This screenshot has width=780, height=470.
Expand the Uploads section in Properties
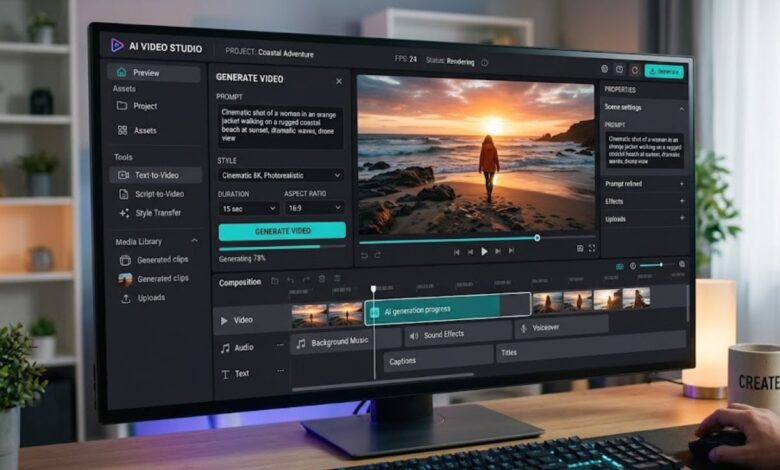pos(645,219)
